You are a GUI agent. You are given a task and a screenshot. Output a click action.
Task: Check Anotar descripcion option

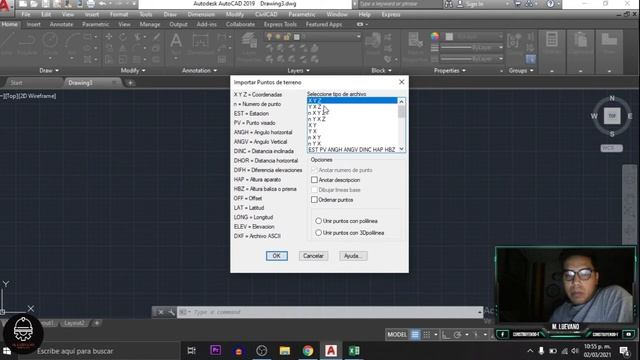tap(314, 180)
